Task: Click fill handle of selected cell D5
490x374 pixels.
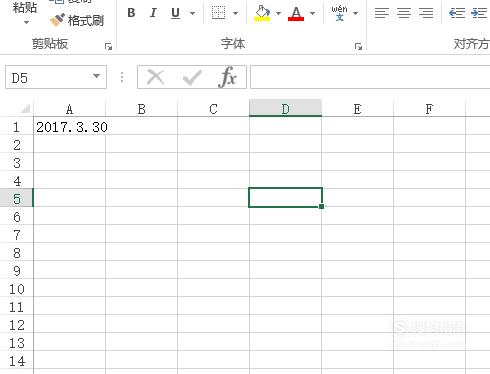Action: [321, 206]
